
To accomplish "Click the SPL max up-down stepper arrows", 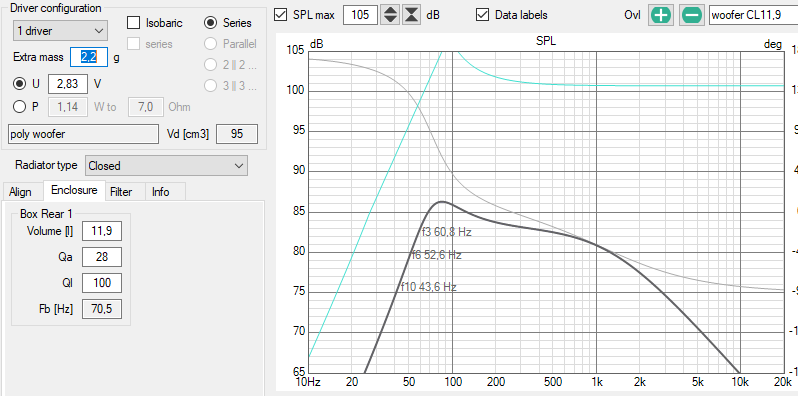I will 390,15.
